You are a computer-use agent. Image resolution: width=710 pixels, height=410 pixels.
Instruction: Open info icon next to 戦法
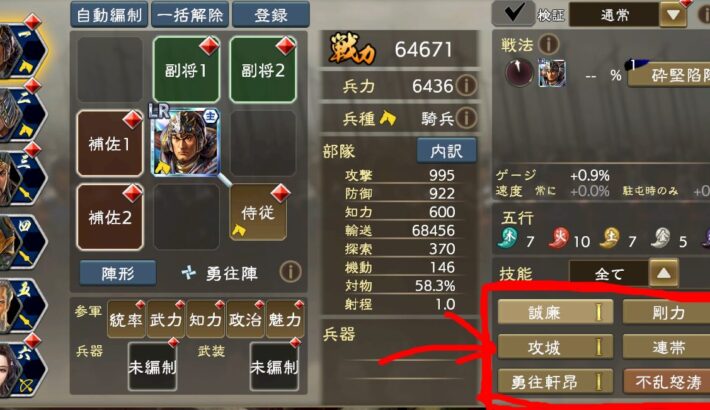click(549, 44)
